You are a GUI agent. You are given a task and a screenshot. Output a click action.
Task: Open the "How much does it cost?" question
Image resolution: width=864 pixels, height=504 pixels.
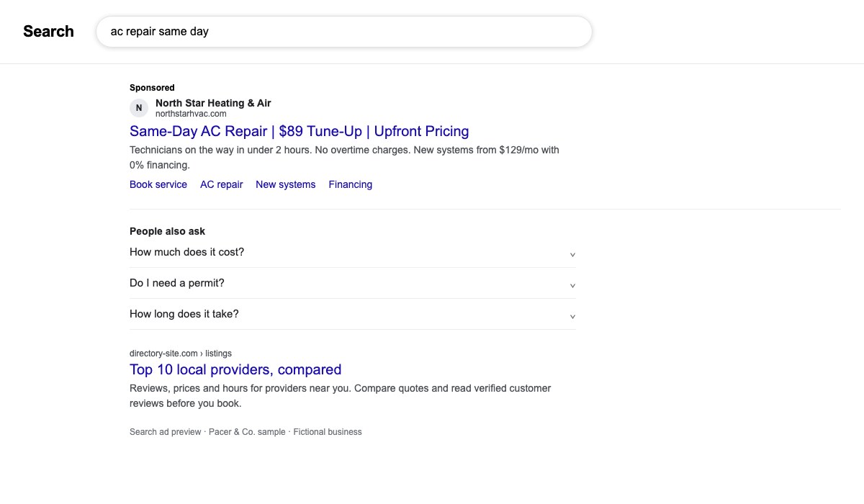[x=353, y=252]
